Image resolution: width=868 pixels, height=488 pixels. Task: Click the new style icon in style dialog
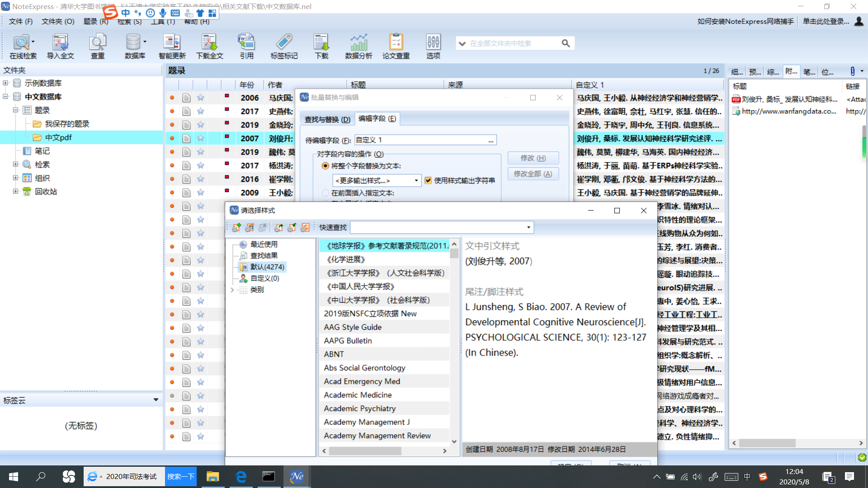point(236,227)
